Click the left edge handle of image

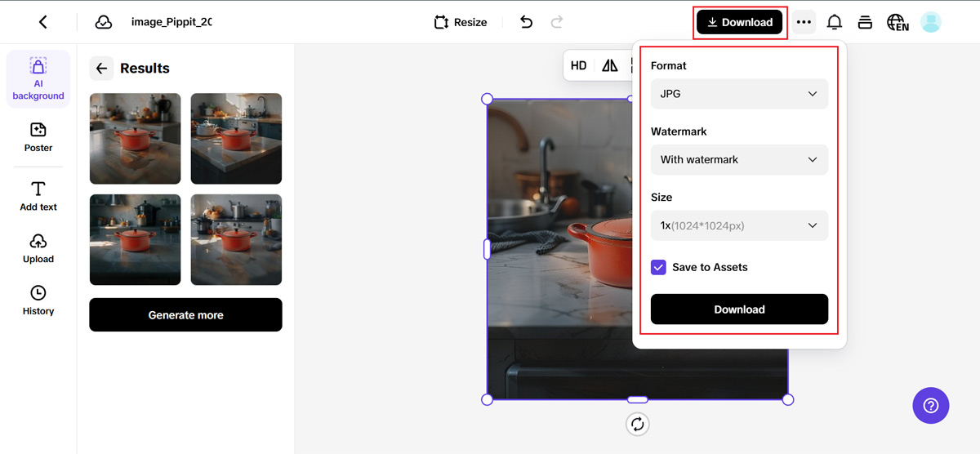tap(487, 249)
